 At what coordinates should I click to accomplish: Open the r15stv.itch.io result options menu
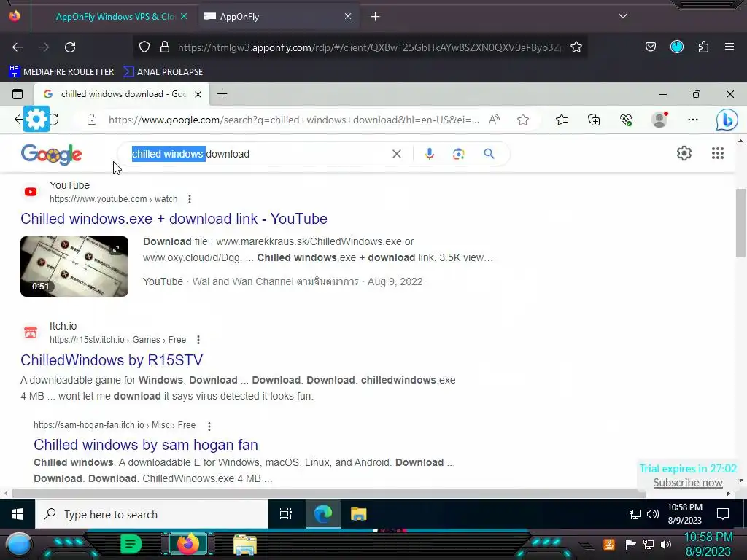(198, 340)
